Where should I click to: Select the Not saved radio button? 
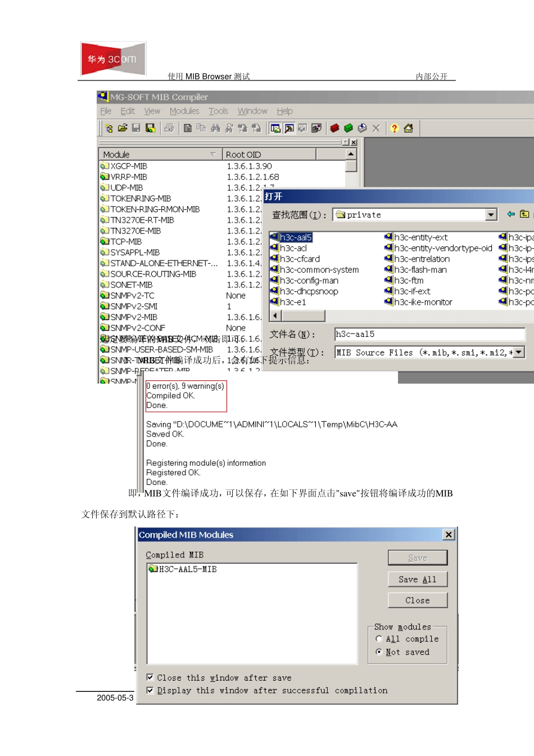point(379,652)
